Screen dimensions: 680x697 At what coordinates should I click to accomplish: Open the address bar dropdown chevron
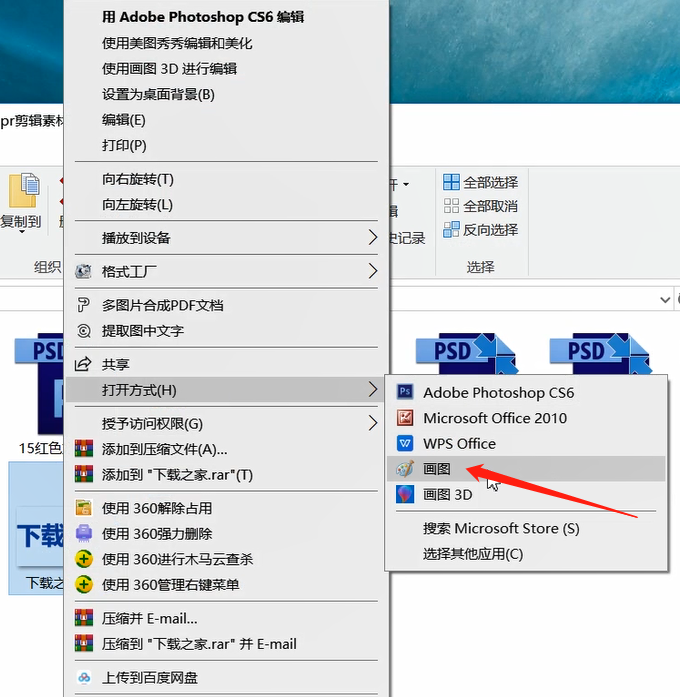(x=665, y=300)
